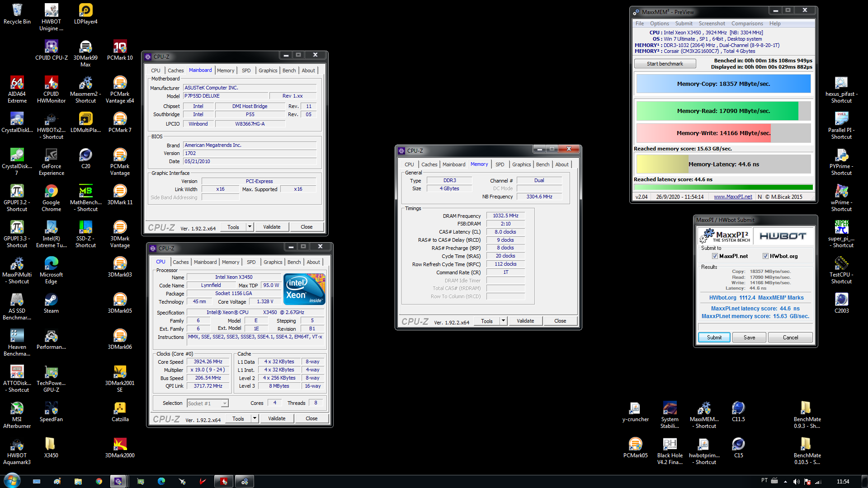
Task: Launch wPrime shortcut desktop icon
Action: click(x=841, y=198)
